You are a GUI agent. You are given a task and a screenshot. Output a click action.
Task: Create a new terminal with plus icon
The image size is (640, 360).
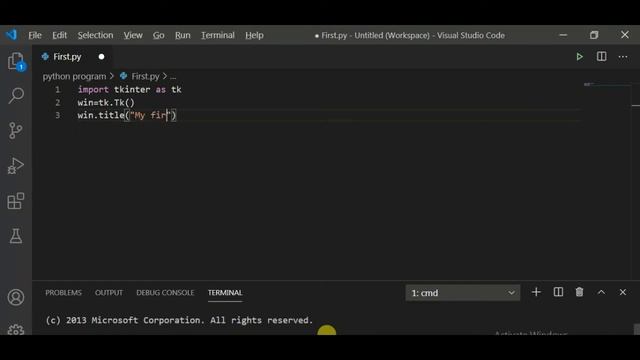coord(536,292)
